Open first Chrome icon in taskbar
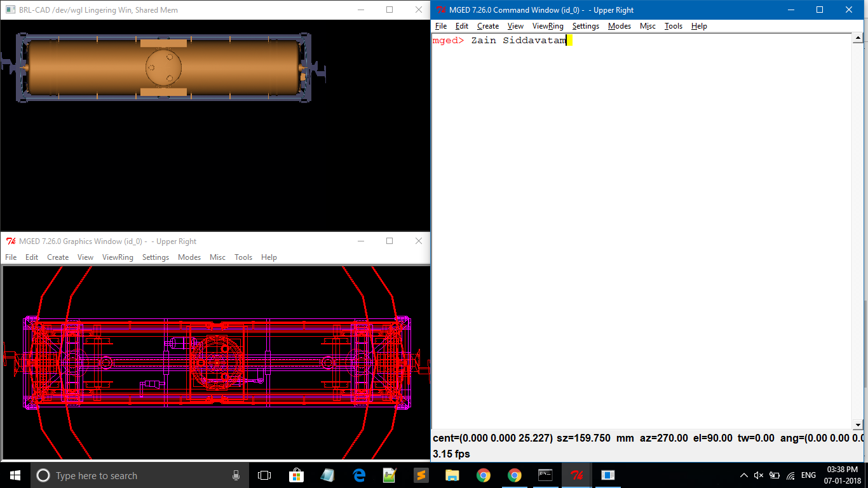Viewport: 868px width, 488px height. pyautogui.click(x=484, y=475)
